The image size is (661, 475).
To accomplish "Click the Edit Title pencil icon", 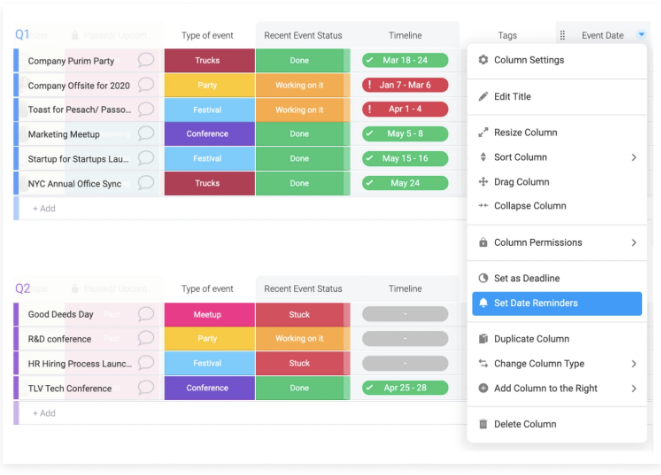I will pyautogui.click(x=484, y=97).
